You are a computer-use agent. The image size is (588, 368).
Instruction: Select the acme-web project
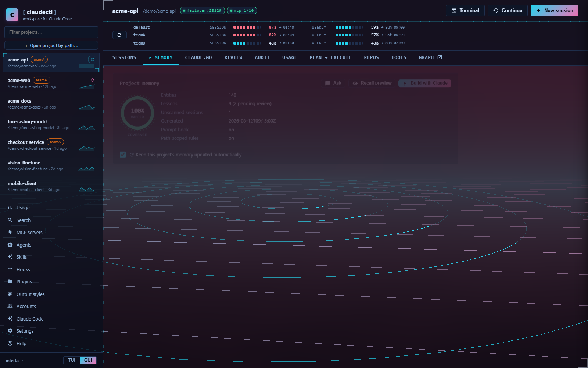pos(51,83)
